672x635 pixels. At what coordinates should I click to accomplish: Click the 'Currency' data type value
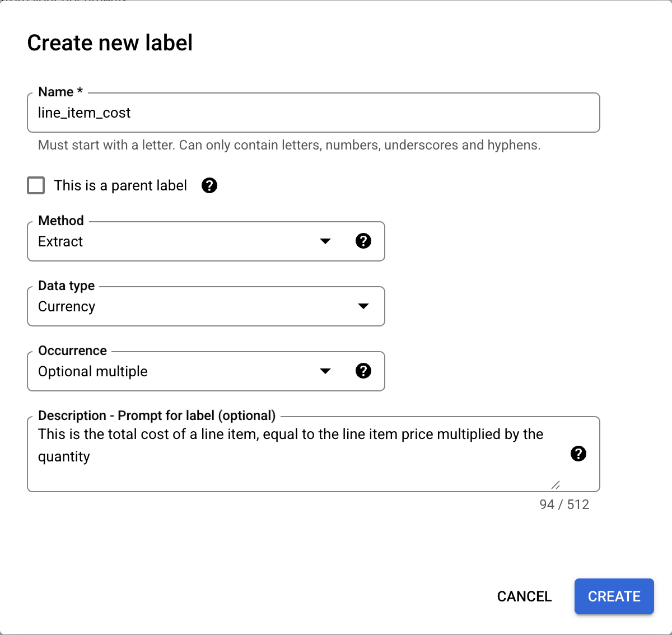tap(67, 306)
